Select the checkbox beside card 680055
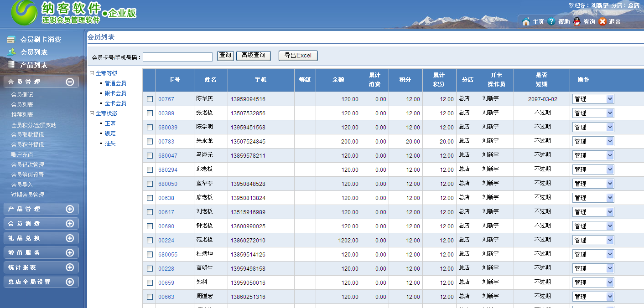 click(x=150, y=254)
